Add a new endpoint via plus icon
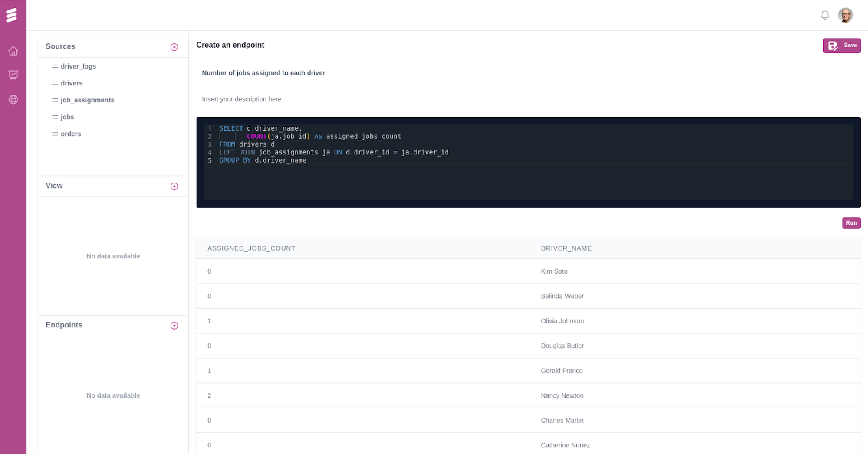Viewport: 868px width, 454px height. coord(174,325)
